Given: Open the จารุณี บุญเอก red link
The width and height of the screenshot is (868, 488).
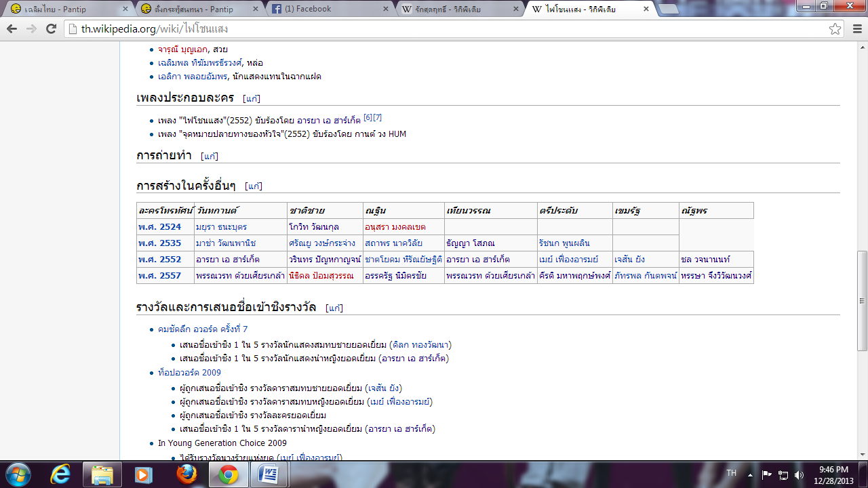Looking at the screenshot, I should [183, 49].
